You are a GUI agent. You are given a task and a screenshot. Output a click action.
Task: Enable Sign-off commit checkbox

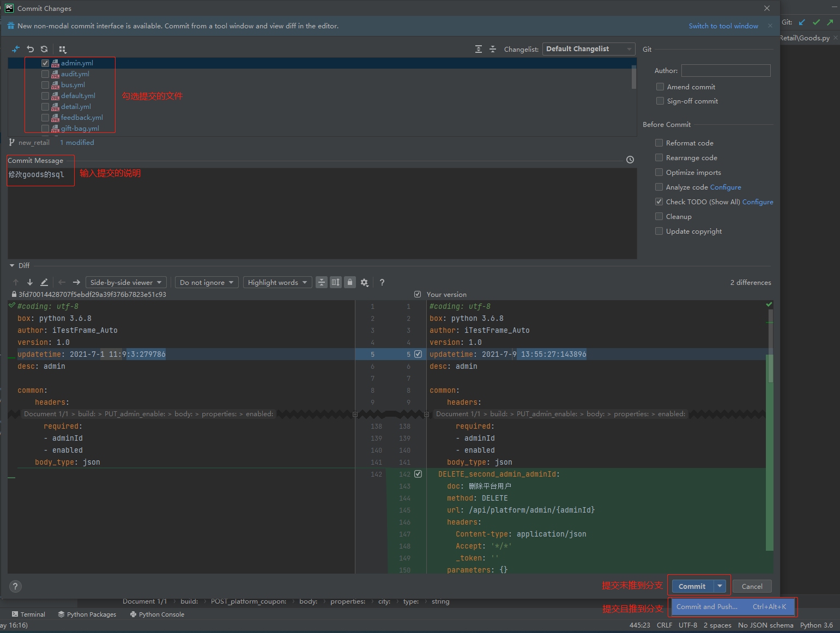660,101
